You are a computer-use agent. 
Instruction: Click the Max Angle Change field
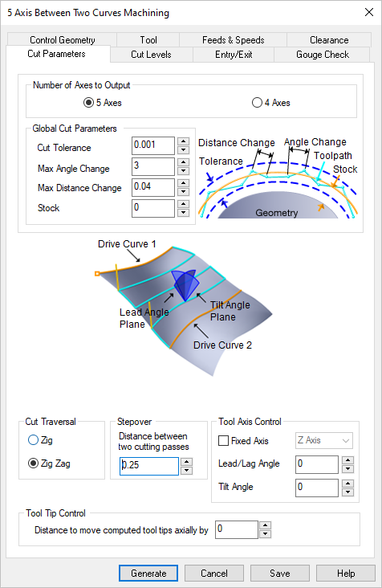pos(153,166)
